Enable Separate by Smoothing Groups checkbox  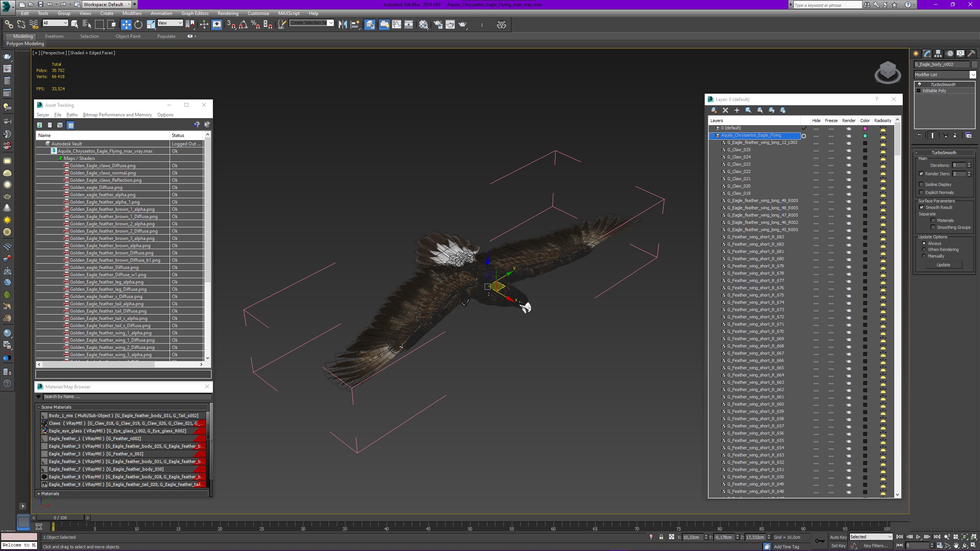tap(933, 227)
